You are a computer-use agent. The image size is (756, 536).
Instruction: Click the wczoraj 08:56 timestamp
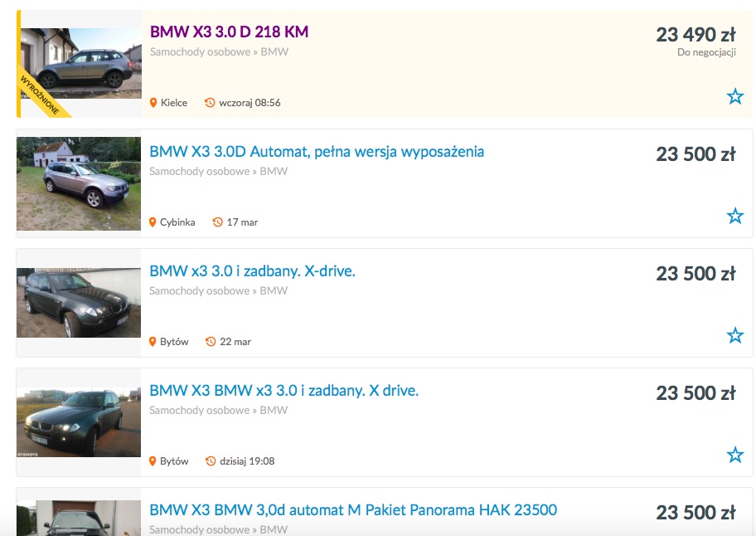pyautogui.click(x=250, y=103)
